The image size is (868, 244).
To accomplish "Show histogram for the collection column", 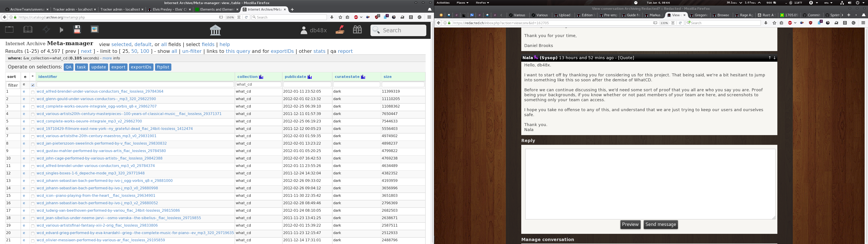I will [x=261, y=77].
